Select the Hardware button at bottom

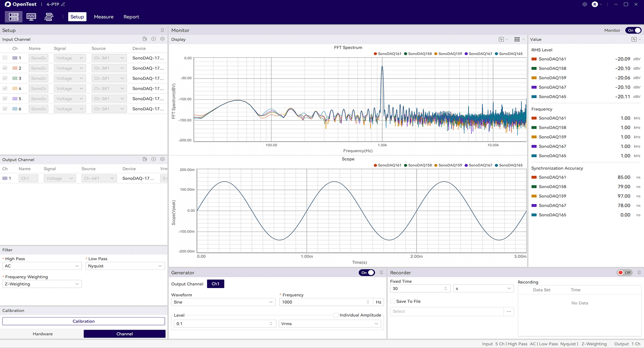click(43, 334)
